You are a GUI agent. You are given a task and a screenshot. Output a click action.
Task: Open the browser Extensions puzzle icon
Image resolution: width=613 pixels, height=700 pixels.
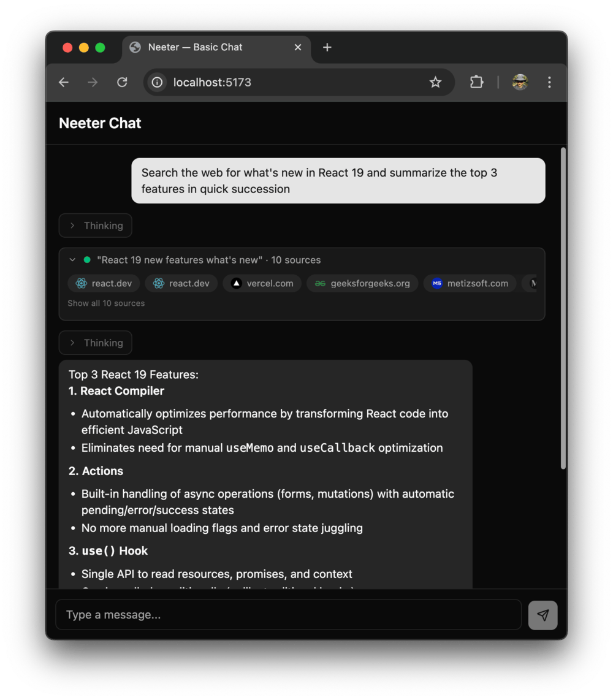point(476,82)
